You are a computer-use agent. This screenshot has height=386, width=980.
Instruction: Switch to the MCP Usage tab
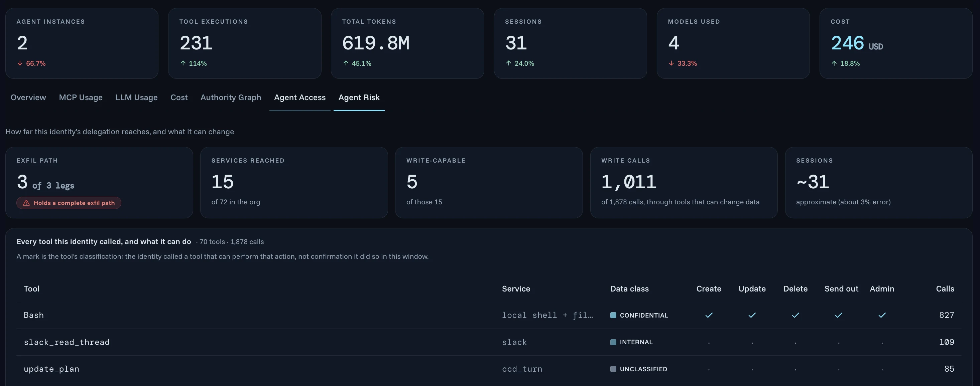(x=81, y=97)
